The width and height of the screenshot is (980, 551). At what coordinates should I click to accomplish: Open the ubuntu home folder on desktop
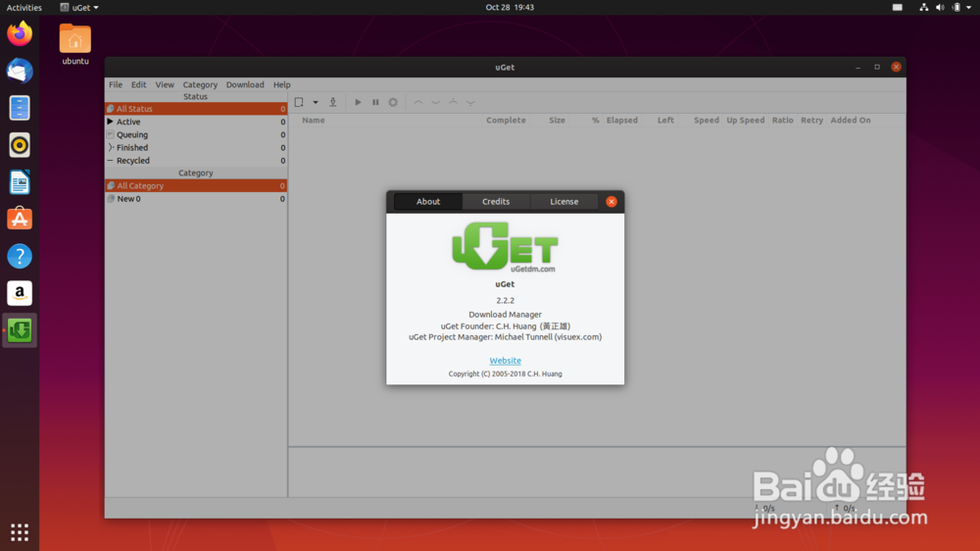pos(75,44)
